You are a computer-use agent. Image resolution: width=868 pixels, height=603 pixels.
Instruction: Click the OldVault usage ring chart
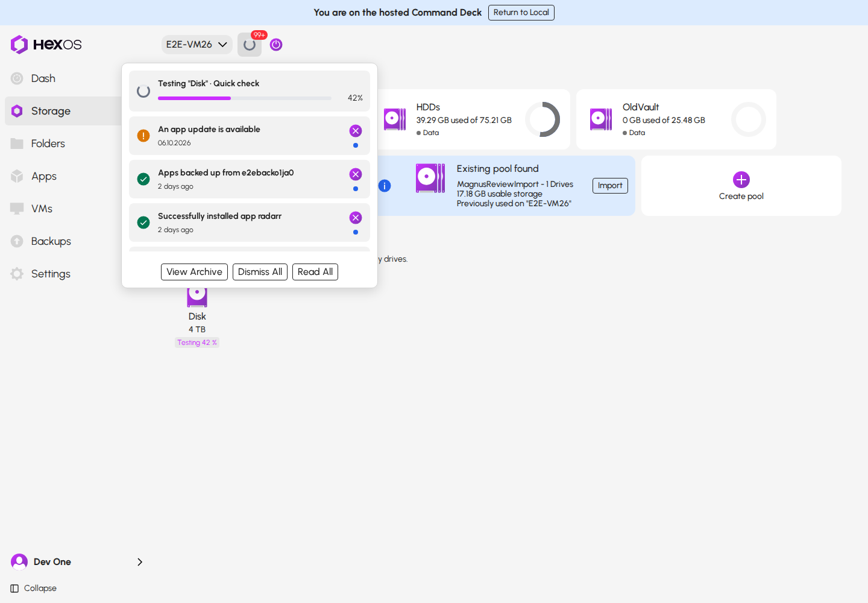click(749, 119)
